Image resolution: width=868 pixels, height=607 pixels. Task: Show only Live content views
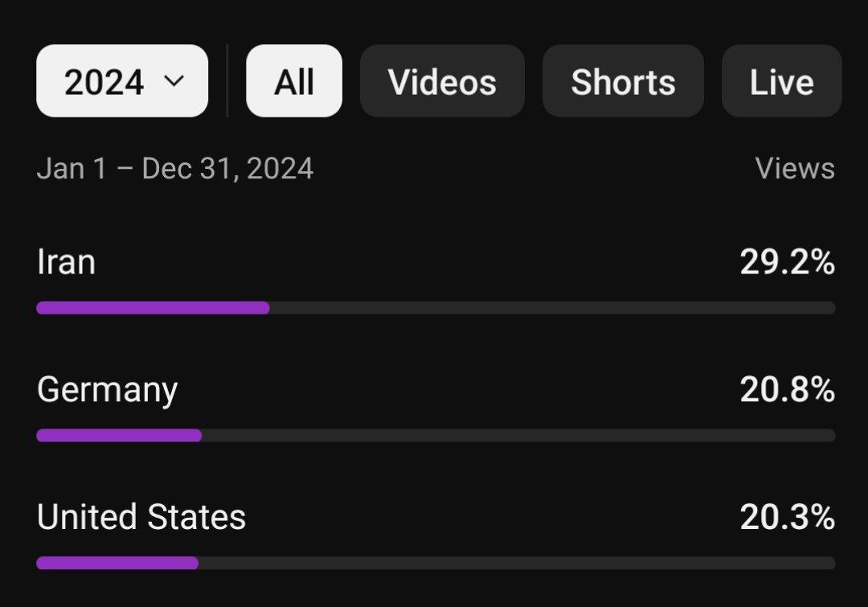[781, 81]
